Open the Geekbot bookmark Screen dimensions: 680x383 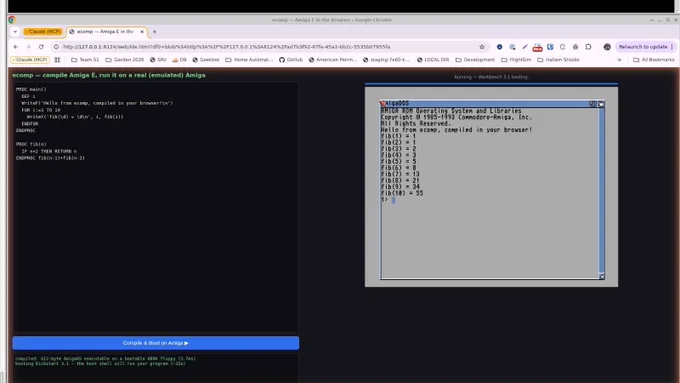[x=206, y=60]
